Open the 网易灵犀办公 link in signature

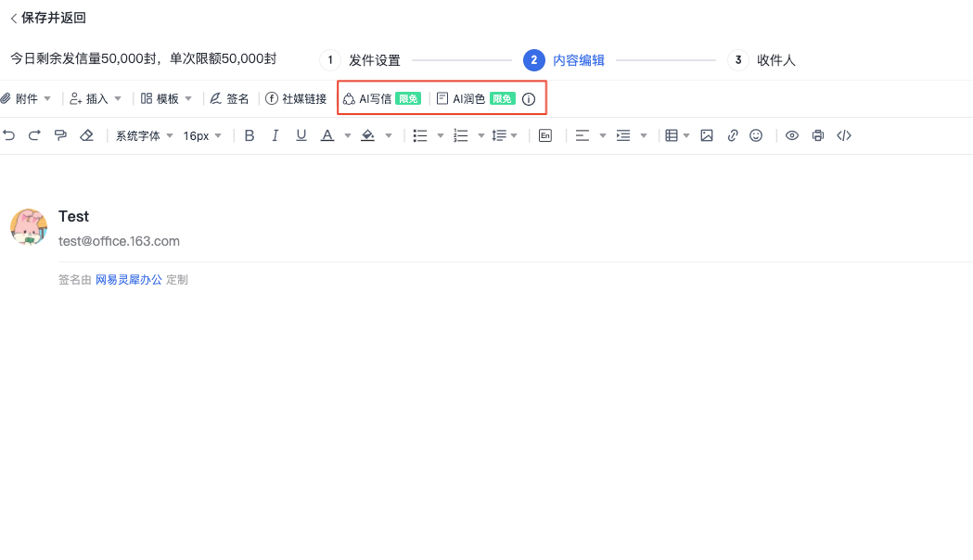point(128,279)
